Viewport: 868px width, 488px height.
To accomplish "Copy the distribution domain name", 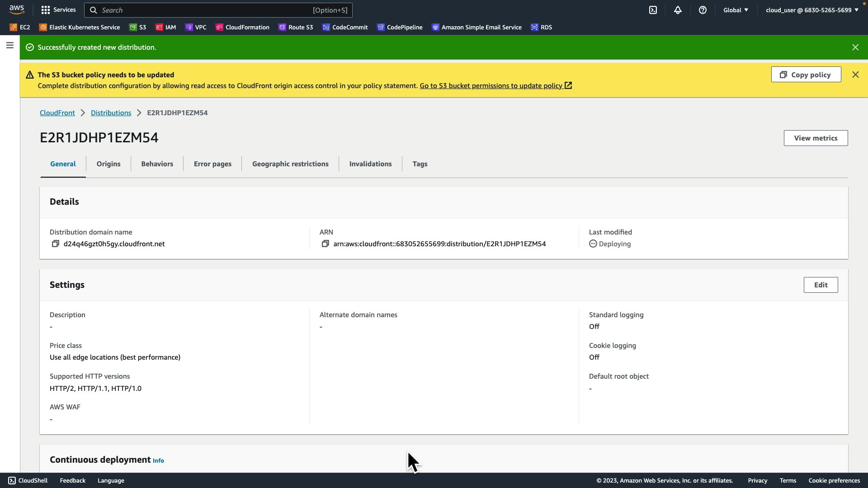I will pos(55,244).
